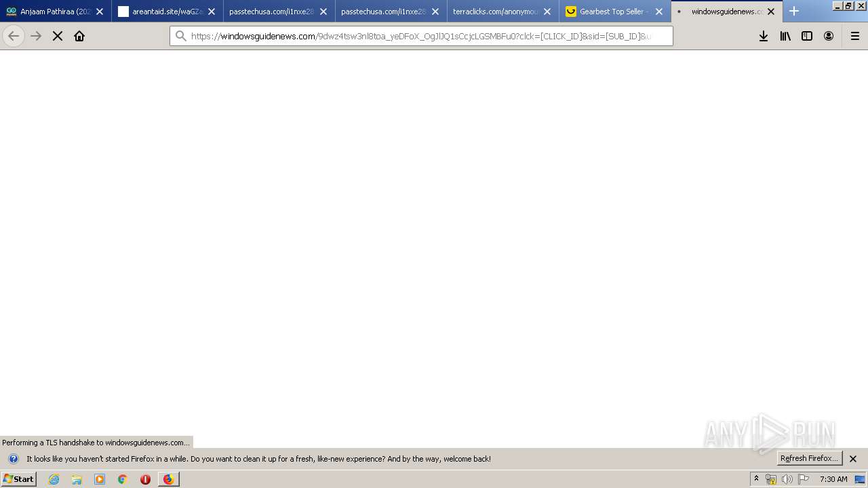Open the Firefox hamburger menu
Image resolution: width=868 pixels, height=488 pixels.
coord(855,36)
